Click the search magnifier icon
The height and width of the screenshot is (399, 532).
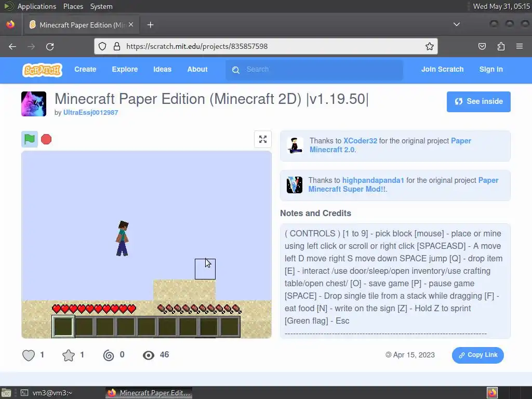[236, 70]
